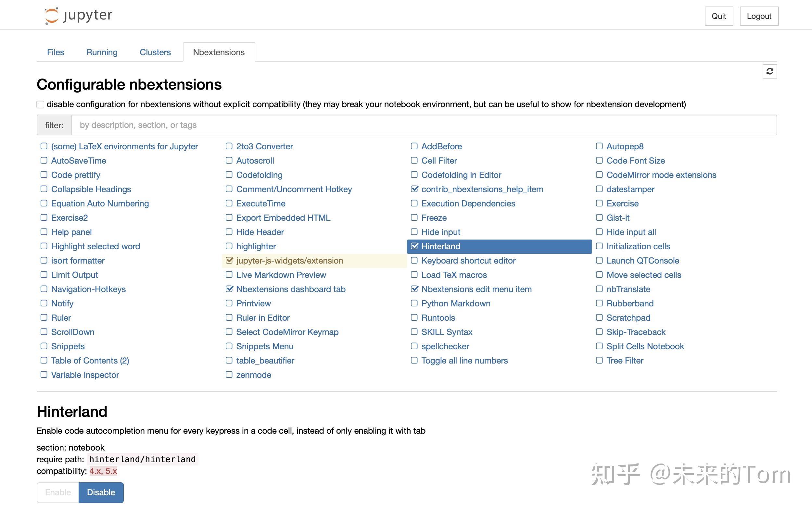Disable the Hinterland extension checkbox
812x507 pixels.
pyautogui.click(x=415, y=246)
